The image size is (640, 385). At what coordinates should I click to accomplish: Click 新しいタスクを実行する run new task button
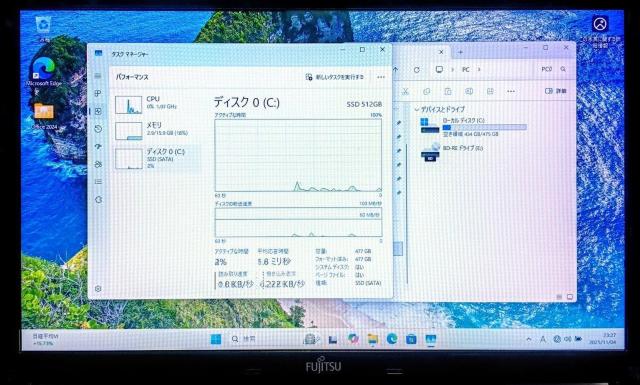click(x=334, y=77)
